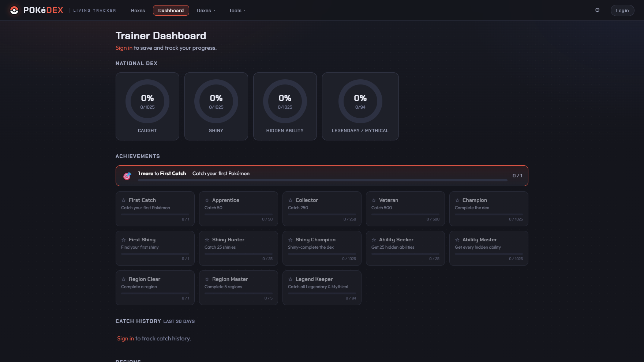644x362 pixels.
Task: Click the star icon on Legend Keeper card
Action: pyautogui.click(x=291, y=279)
